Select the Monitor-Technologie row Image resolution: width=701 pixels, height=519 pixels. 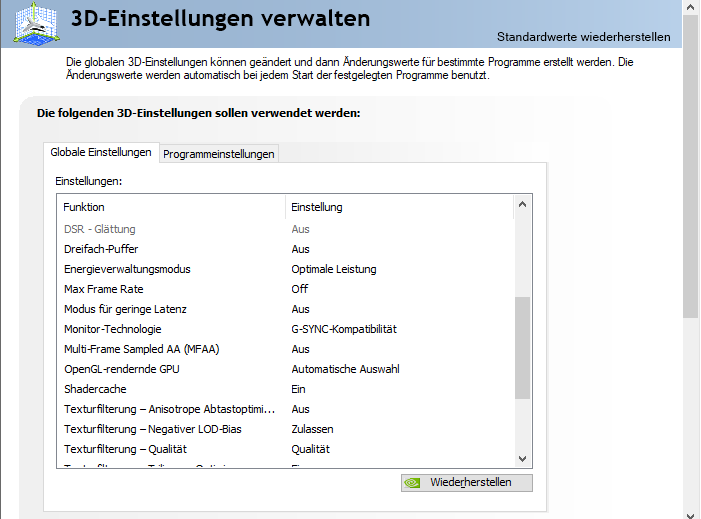(286, 329)
